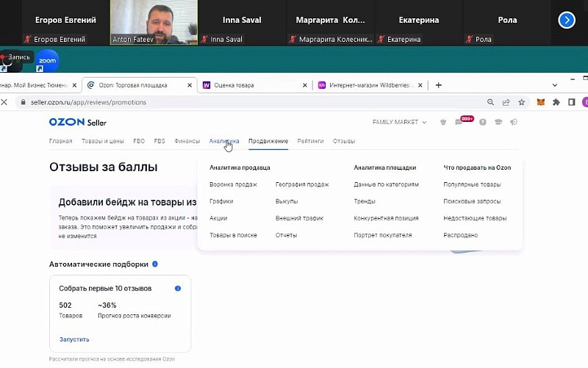Select Егоров Евгений participant tile
Screen dimensions: 588x368
click(65, 23)
